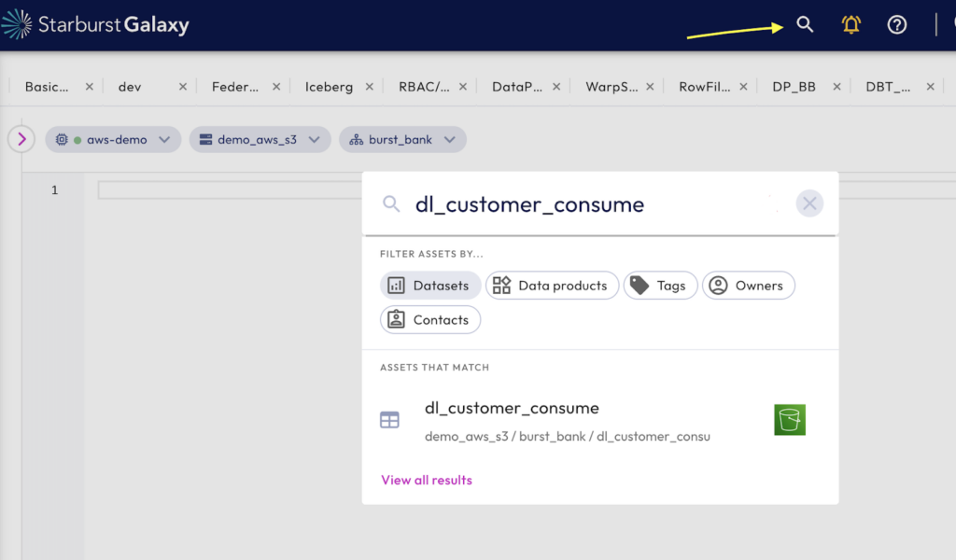Open the help question mark icon
This screenshot has height=560, width=956.
pyautogui.click(x=896, y=25)
